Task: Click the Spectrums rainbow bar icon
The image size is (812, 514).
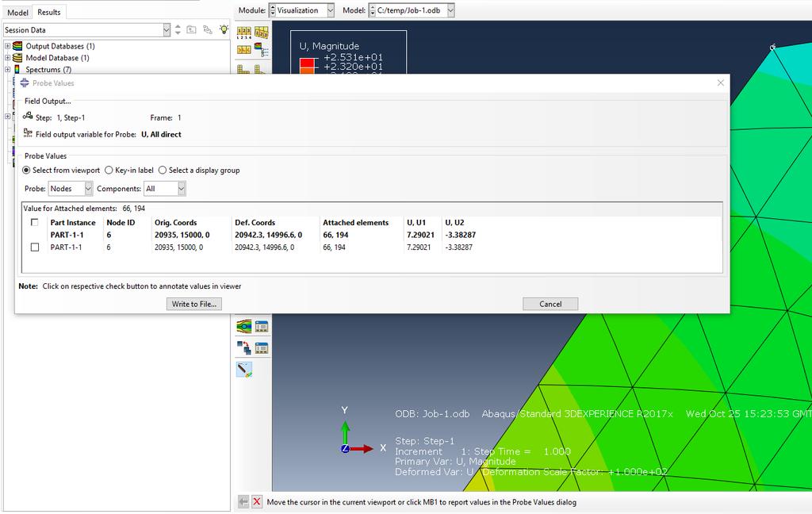Action: click(x=17, y=70)
